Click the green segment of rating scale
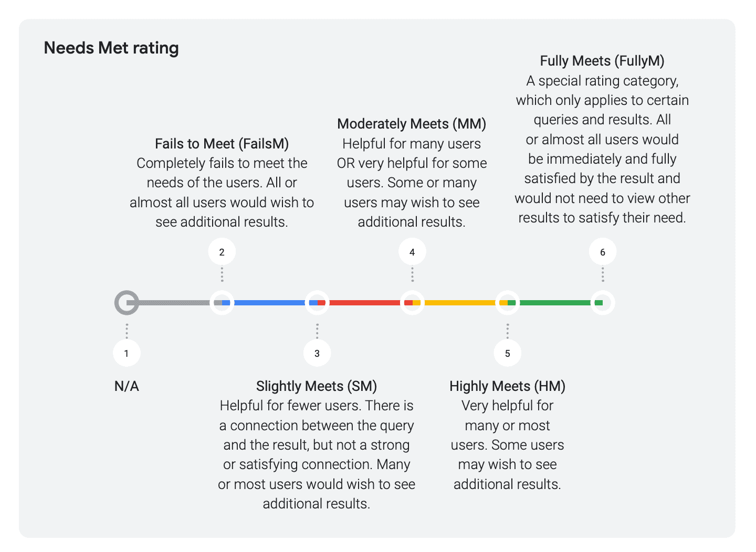The width and height of the screenshot is (756, 552). click(x=555, y=303)
